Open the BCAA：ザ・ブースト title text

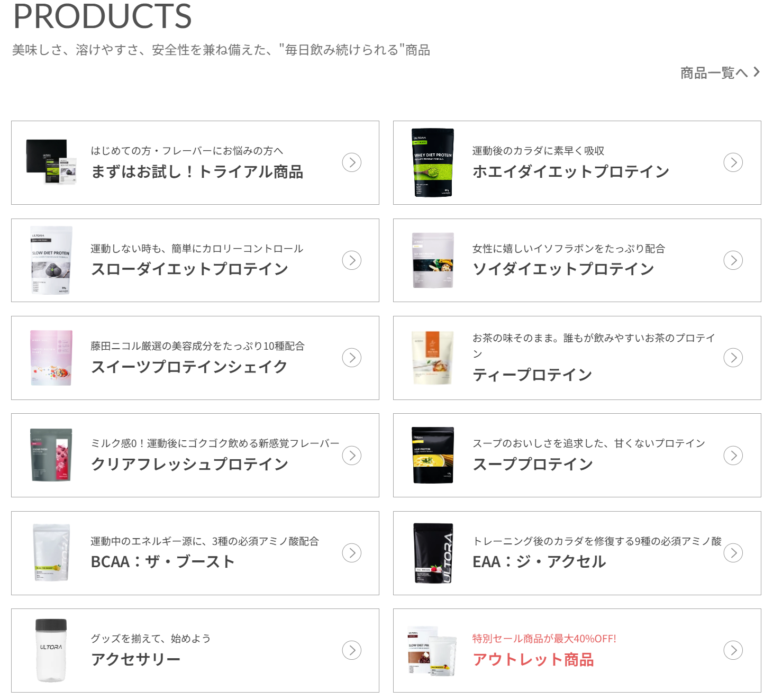click(x=163, y=562)
